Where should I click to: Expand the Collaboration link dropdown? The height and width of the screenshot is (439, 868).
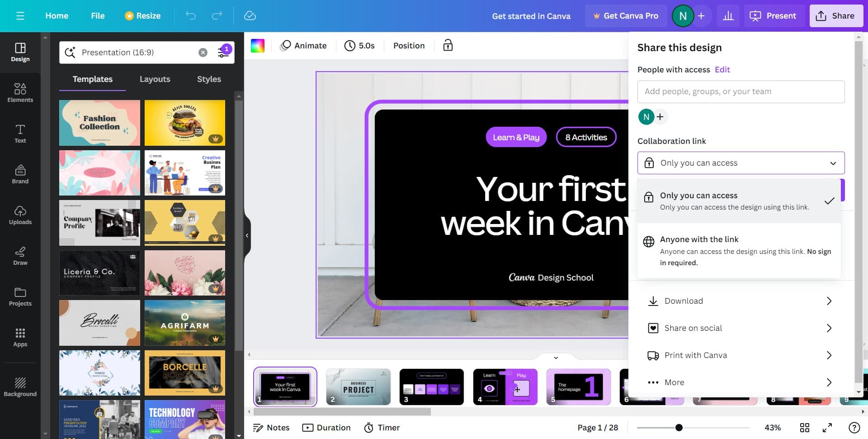(741, 163)
